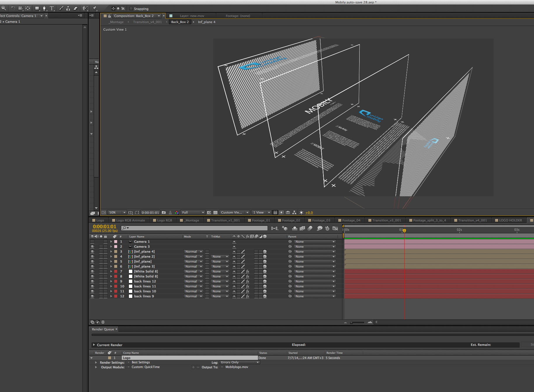
Task: Take a snapshot with camera icon
Action: pyautogui.click(x=164, y=212)
